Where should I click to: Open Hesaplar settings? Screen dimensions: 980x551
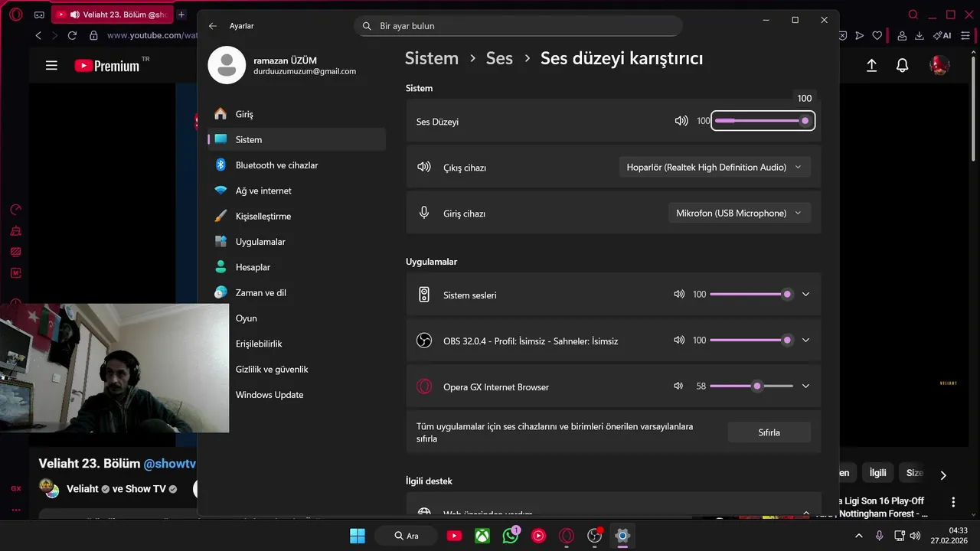[296, 267]
